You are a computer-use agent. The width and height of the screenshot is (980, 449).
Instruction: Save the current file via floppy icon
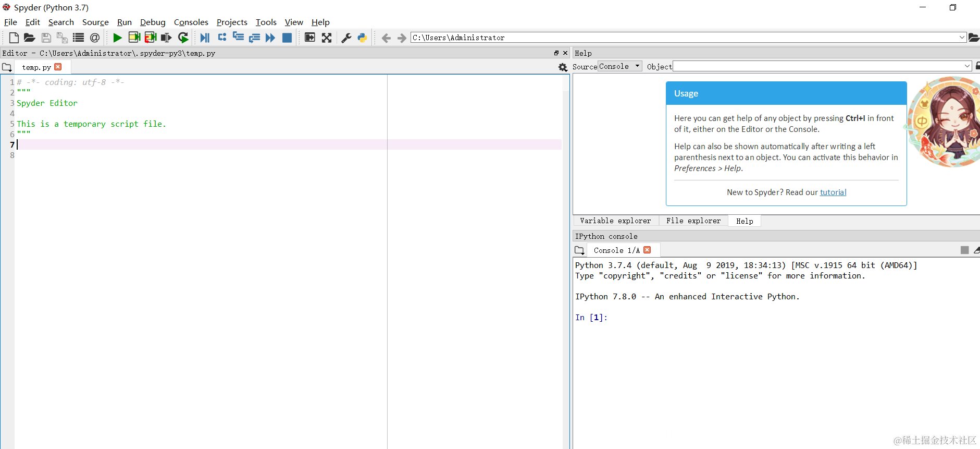tap(46, 38)
